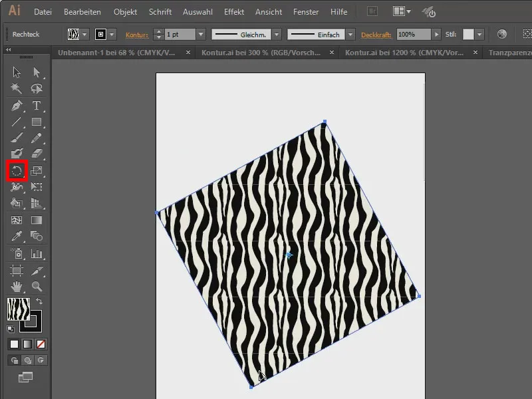Swap fill and stroke colors

tap(39, 301)
